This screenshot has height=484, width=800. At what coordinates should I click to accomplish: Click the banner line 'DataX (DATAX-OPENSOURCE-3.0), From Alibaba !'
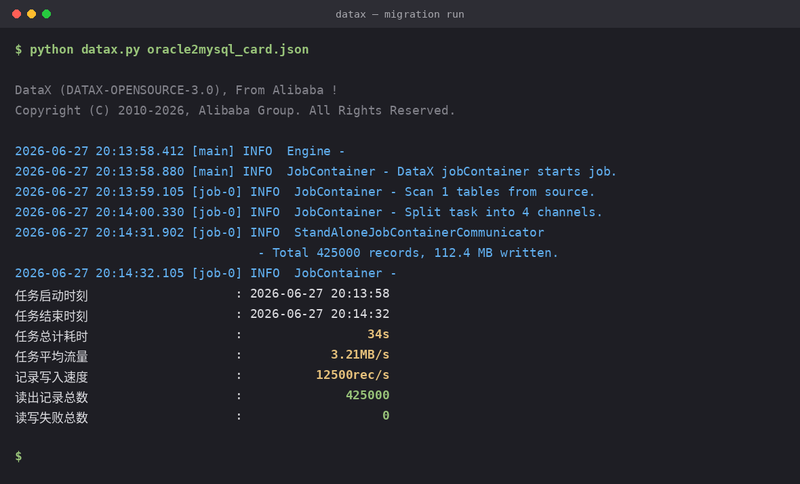(176, 90)
